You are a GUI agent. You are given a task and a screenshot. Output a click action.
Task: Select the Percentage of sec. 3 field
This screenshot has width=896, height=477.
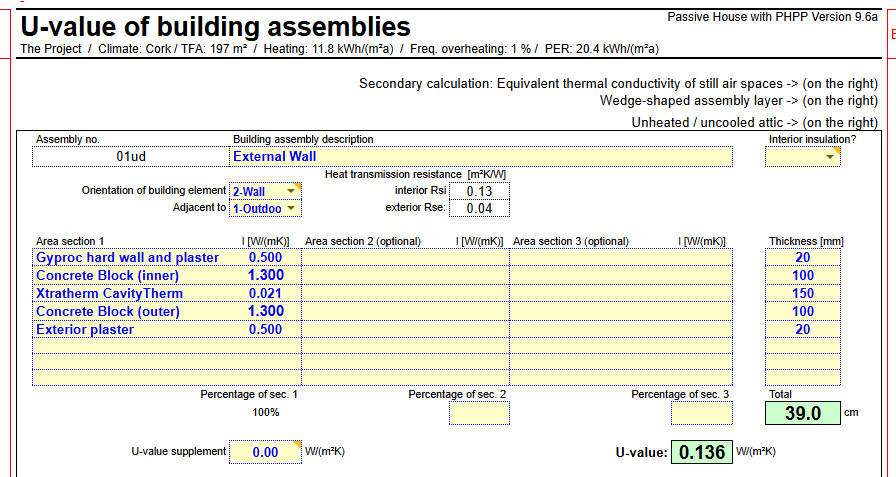[x=702, y=413]
